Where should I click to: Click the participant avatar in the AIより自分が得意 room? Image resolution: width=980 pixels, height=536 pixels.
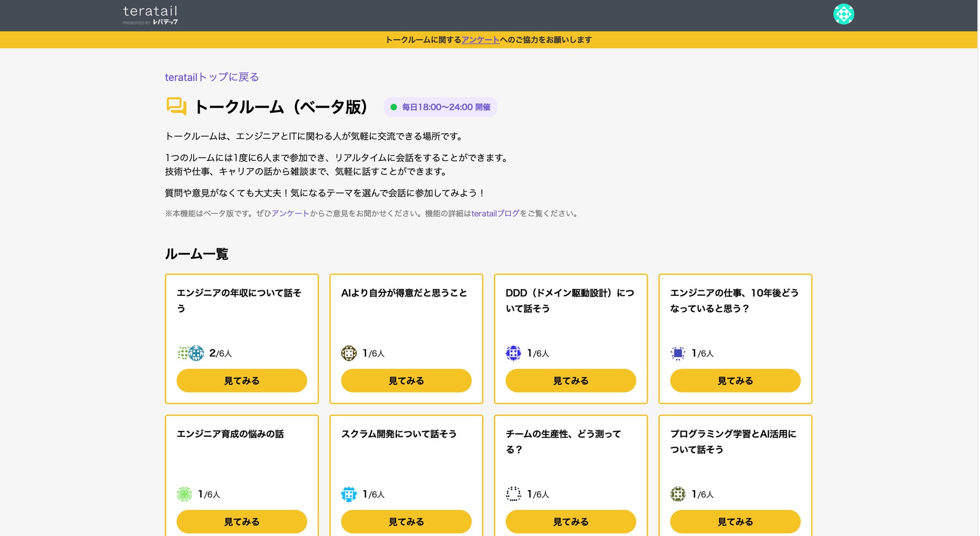(x=349, y=353)
